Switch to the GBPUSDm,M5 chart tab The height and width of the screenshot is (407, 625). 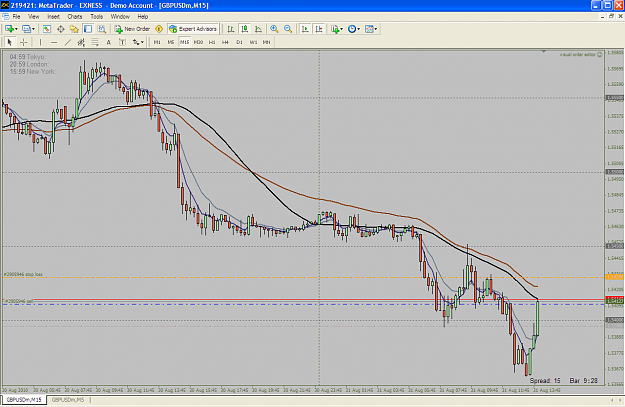tap(68, 400)
